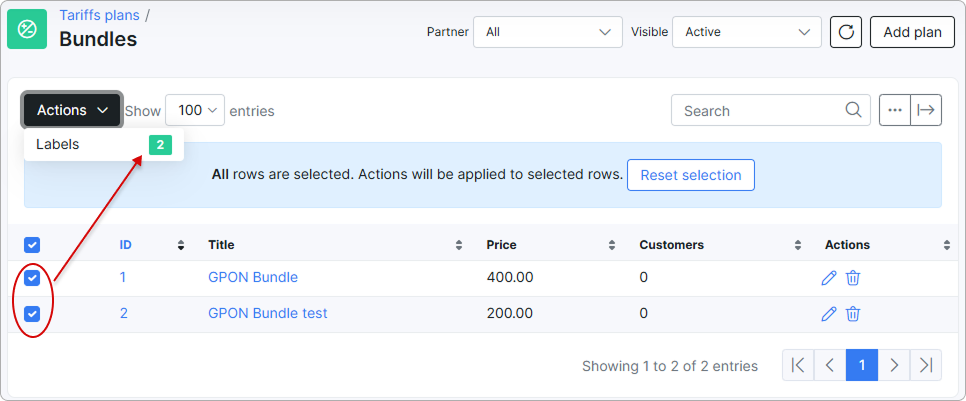The height and width of the screenshot is (401, 966).
Task: Sort by the Price column arrows
Action: 612,245
